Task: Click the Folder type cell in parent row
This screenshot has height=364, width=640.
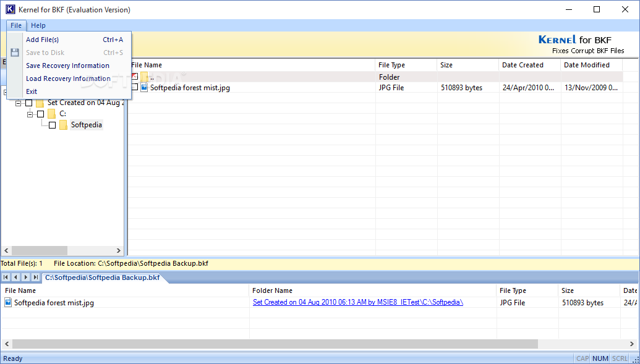Action: [389, 77]
